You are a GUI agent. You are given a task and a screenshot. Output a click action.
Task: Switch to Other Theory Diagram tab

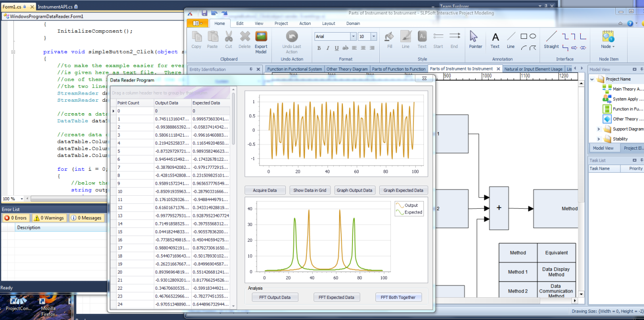(347, 69)
